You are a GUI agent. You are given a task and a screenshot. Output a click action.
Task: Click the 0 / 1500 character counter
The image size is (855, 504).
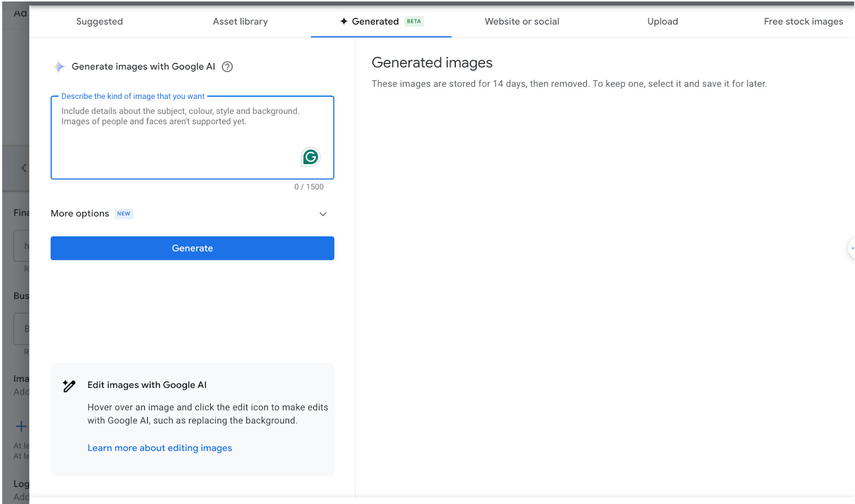tap(309, 187)
